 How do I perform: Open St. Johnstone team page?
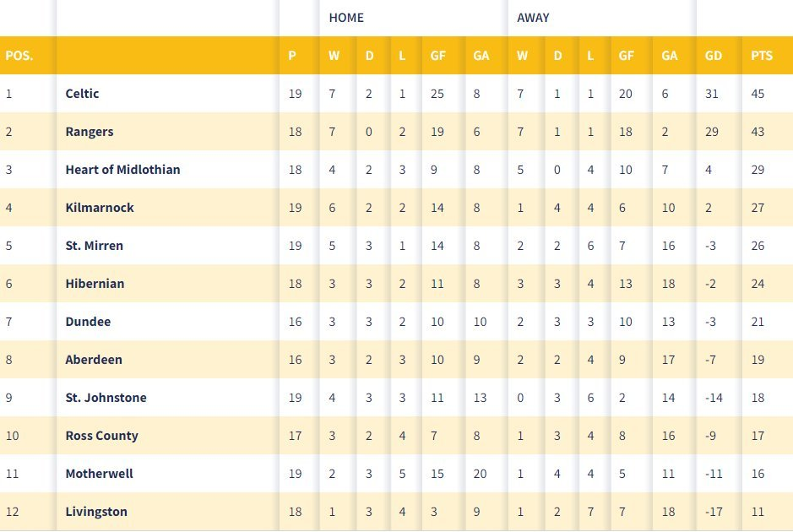coord(106,398)
